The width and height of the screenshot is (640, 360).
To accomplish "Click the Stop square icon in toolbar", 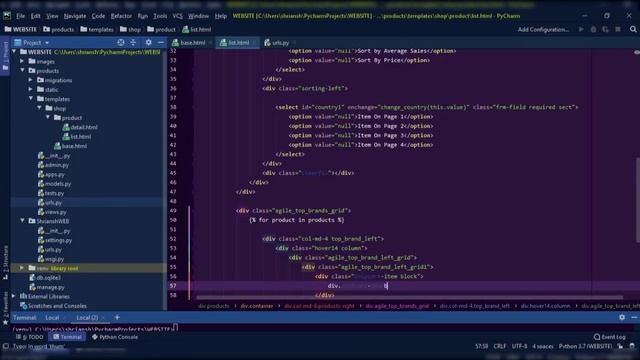I will tap(618, 29).
